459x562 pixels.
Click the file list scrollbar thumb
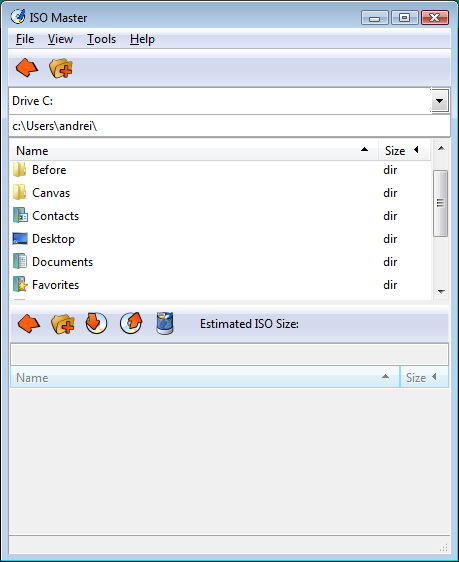coord(440,203)
